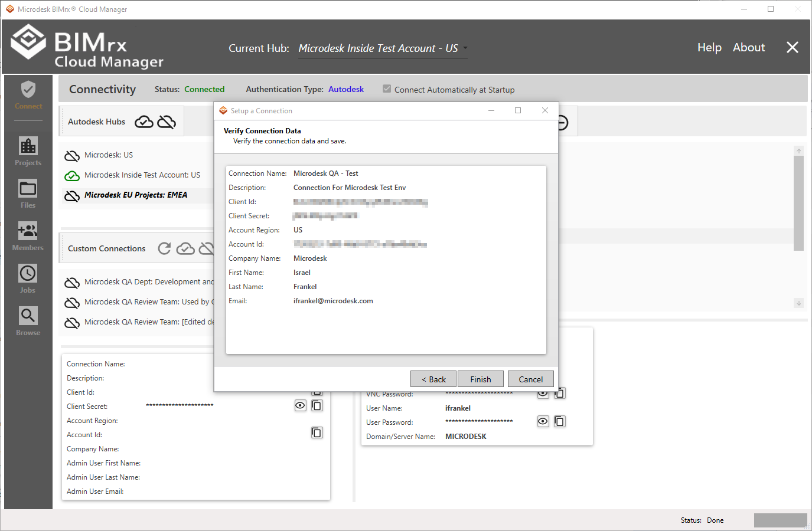The height and width of the screenshot is (531, 812).
Task: Open the Files section in sidebar
Action: tap(28, 194)
